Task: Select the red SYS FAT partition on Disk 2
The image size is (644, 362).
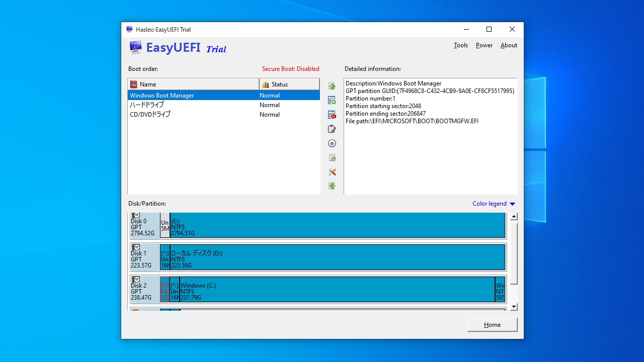Action: 165,289
